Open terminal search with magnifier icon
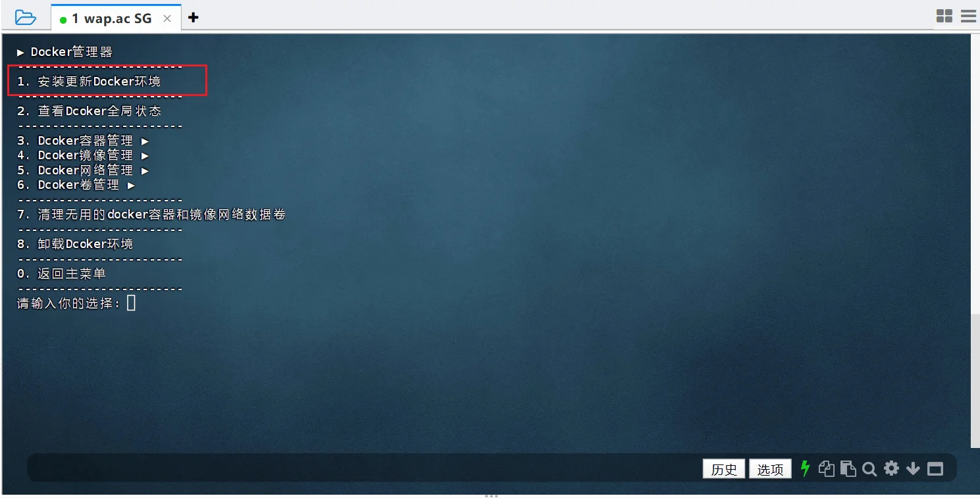Image resolution: width=980 pixels, height=498 pixels. tap(869, 469)
